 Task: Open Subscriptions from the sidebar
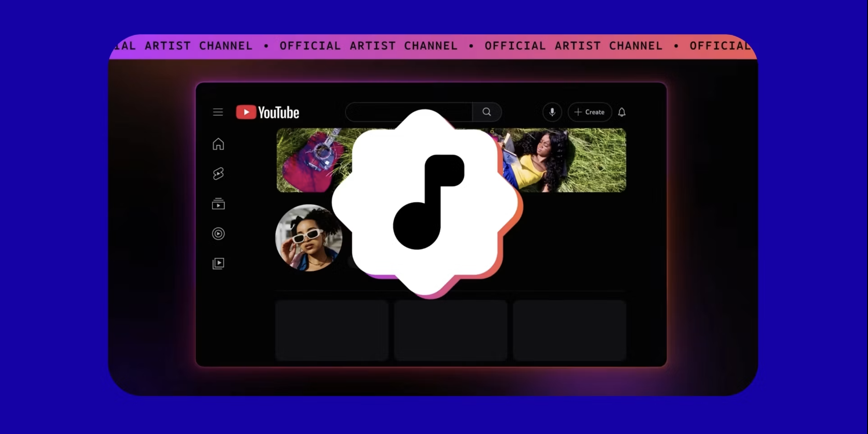(218, 204)
